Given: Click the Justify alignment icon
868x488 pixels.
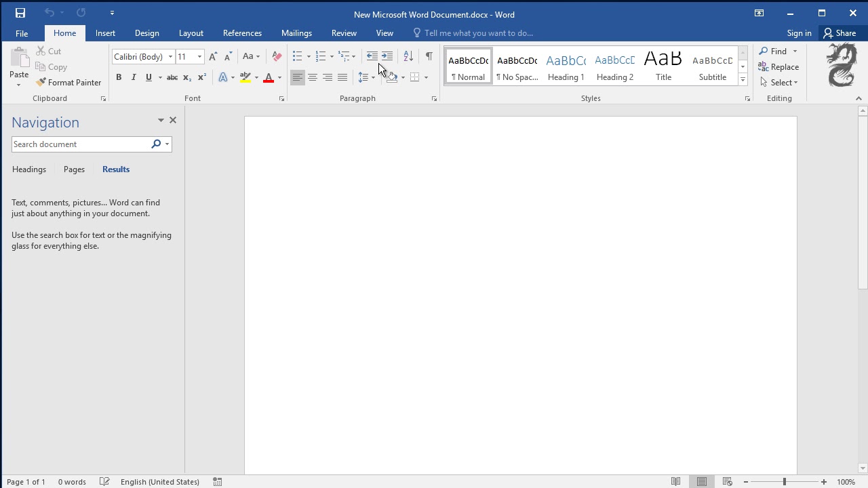Looking at the screenshot, I should coord(342,77).
